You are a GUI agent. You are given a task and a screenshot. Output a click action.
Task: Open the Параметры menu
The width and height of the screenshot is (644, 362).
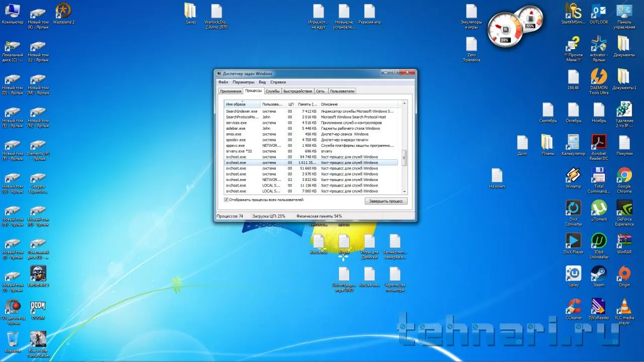tap(244, 82)
